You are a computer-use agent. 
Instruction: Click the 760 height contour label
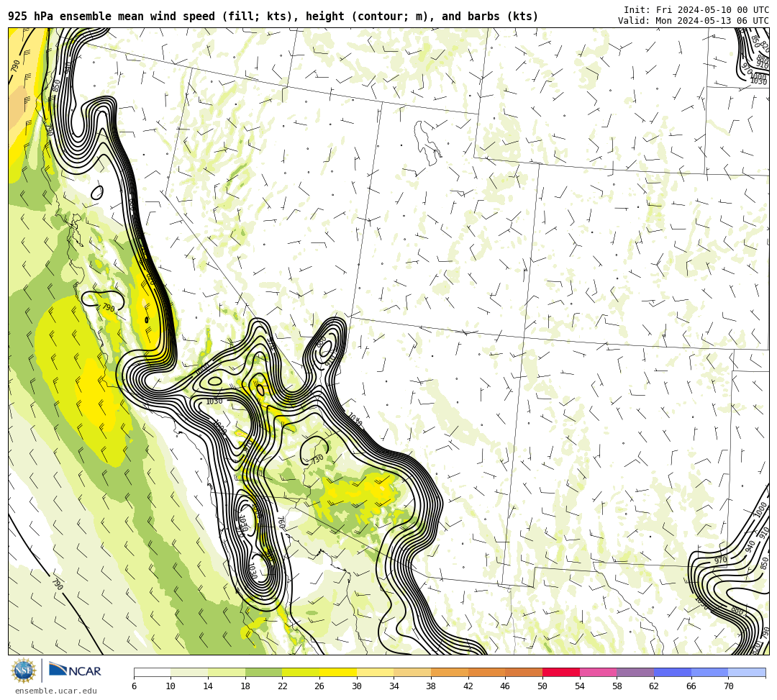point(281,522)
